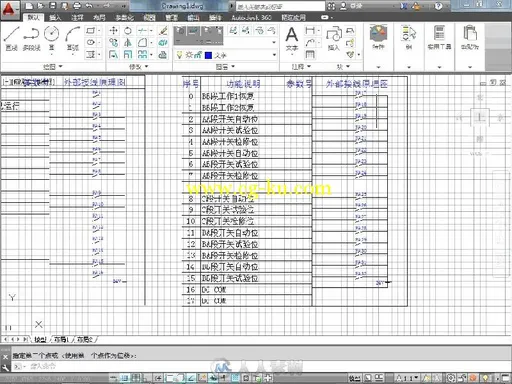Screen dimensions: 512x384
Task: Select the Circle (圆) tool
Action: [x=52, y=39]
